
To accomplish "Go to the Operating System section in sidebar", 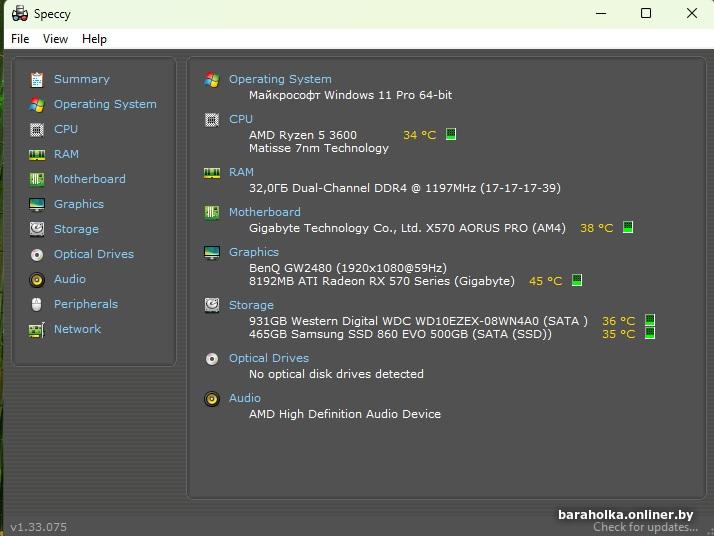I will pos(105,104).
